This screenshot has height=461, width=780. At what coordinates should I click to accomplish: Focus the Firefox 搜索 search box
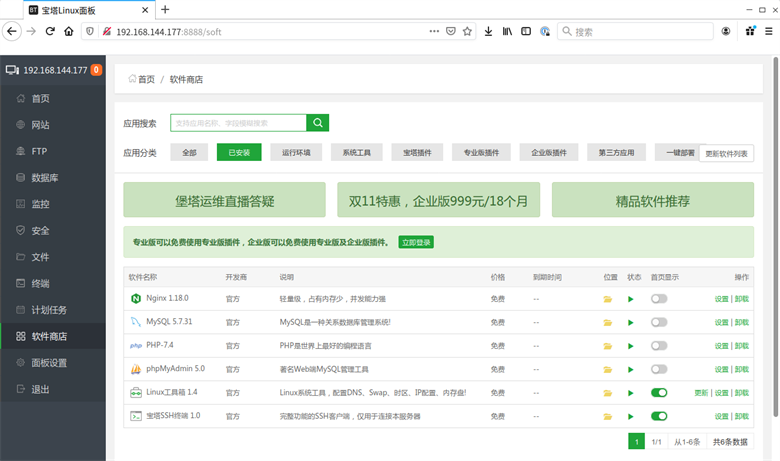(x=635, y=31)
